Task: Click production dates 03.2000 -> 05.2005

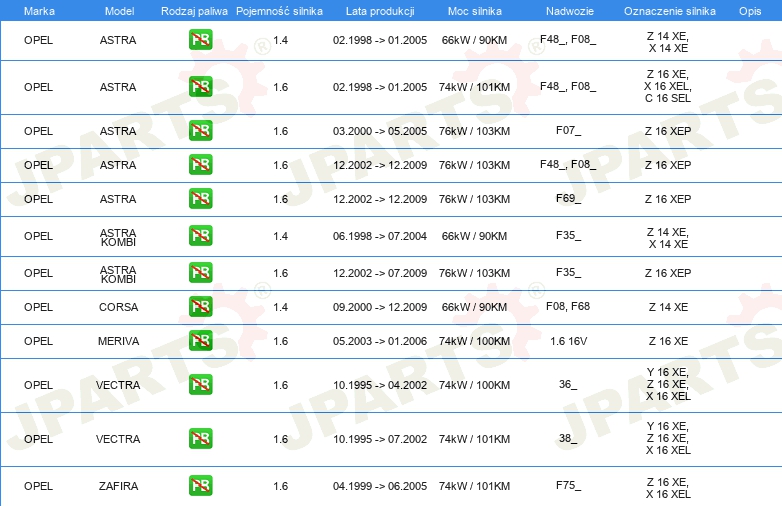Action: 380,131
